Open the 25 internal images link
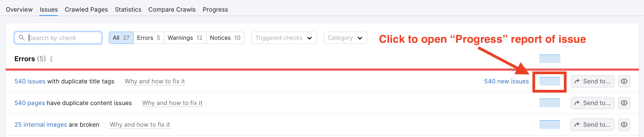Screen dimensions: 644x137 [x=41, y=125]
